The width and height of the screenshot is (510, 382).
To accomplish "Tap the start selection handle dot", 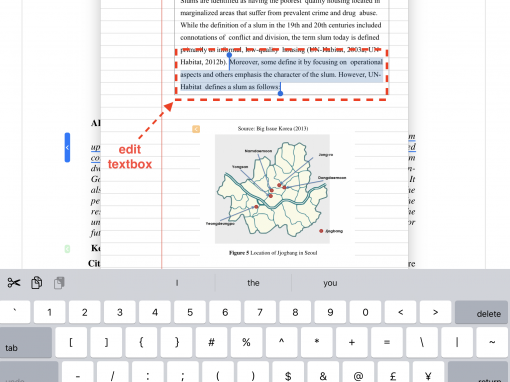I will 229,55.
